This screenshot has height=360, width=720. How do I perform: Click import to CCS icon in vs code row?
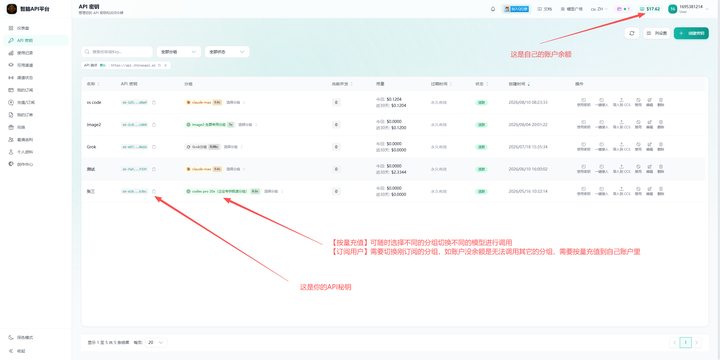[621, 101]
